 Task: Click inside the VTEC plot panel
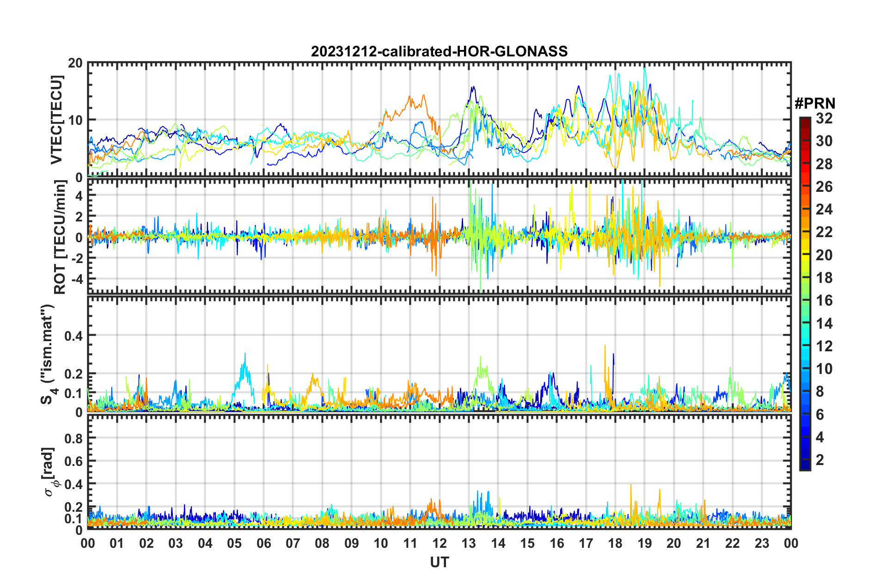click(x=439, y=120)
